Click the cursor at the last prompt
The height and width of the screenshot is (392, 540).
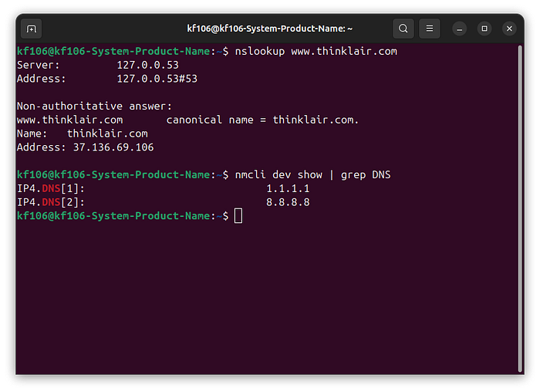238,216
